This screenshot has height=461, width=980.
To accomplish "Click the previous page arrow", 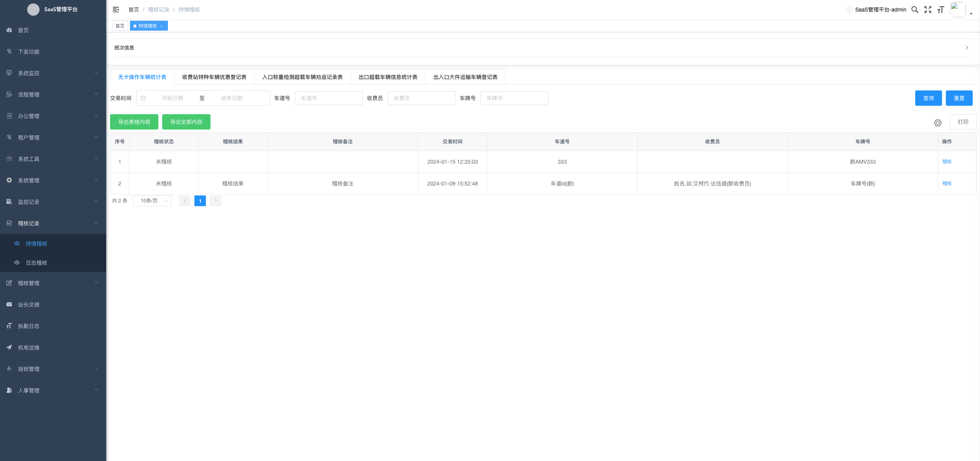I will pos(185,201).
